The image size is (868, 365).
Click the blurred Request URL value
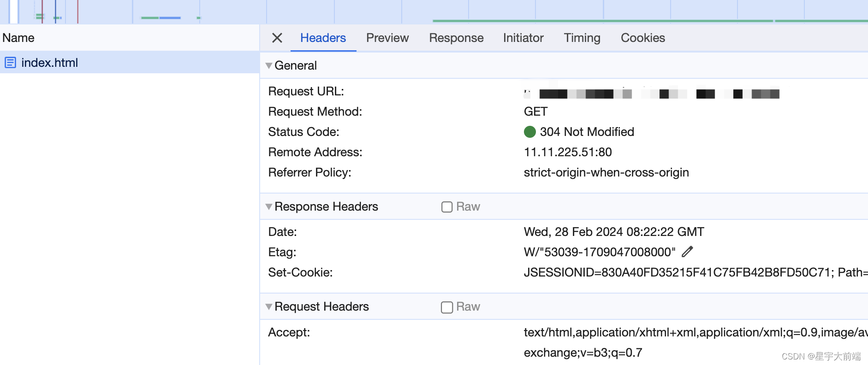[651, 94]
